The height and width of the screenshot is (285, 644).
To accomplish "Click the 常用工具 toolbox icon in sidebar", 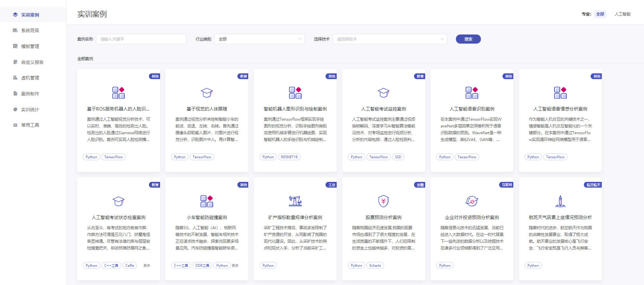I will tap(15, 125).
